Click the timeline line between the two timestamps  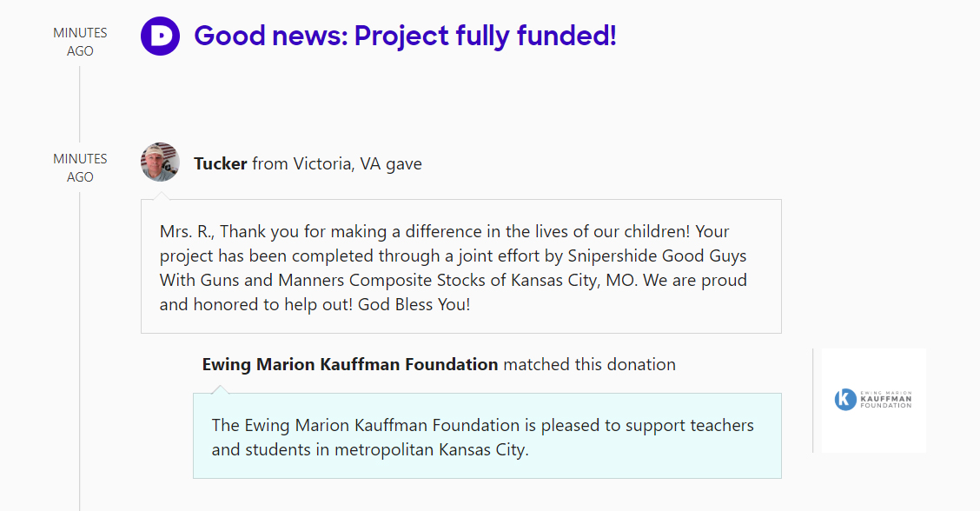tap(80, 103)
